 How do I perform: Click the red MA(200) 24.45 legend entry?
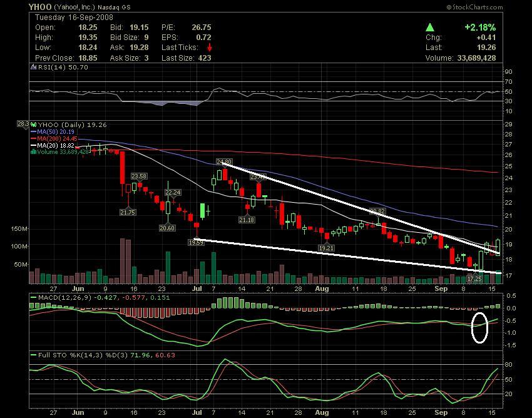[54, 138]
